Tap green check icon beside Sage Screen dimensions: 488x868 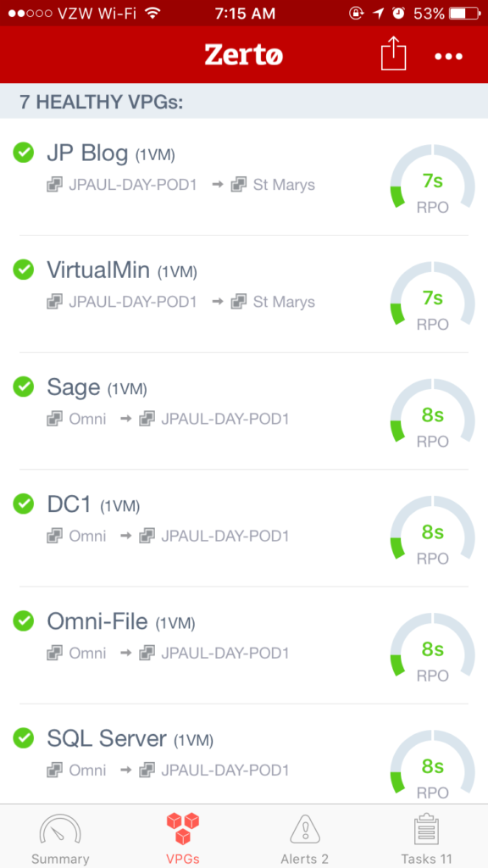coord(23,387)
